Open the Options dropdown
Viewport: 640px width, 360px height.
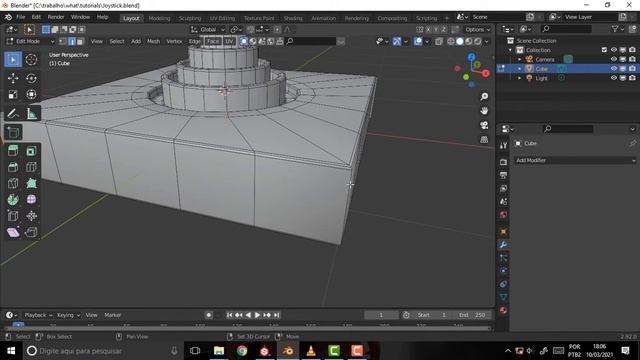coord(478,29)
